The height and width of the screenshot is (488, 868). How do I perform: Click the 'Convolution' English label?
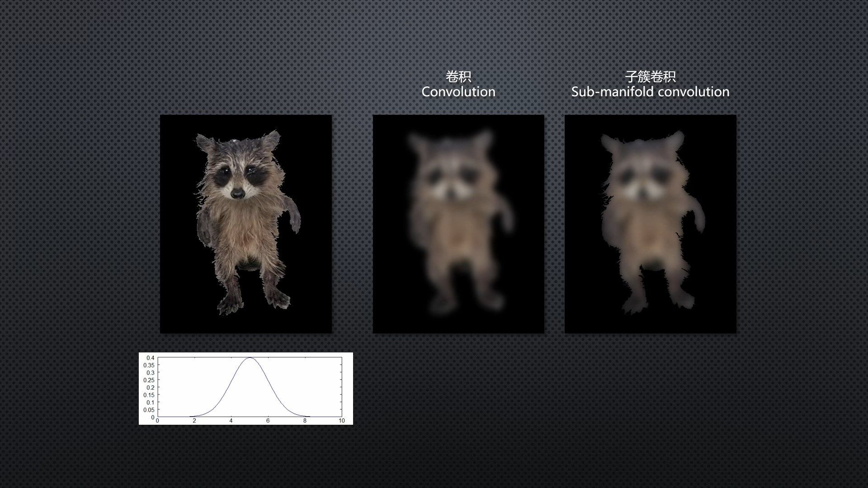[x=458, y=92]
